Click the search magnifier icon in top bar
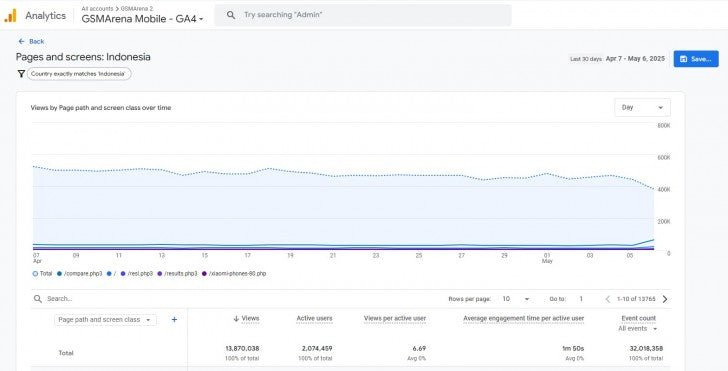728x371 pixels. click(231, 15)
